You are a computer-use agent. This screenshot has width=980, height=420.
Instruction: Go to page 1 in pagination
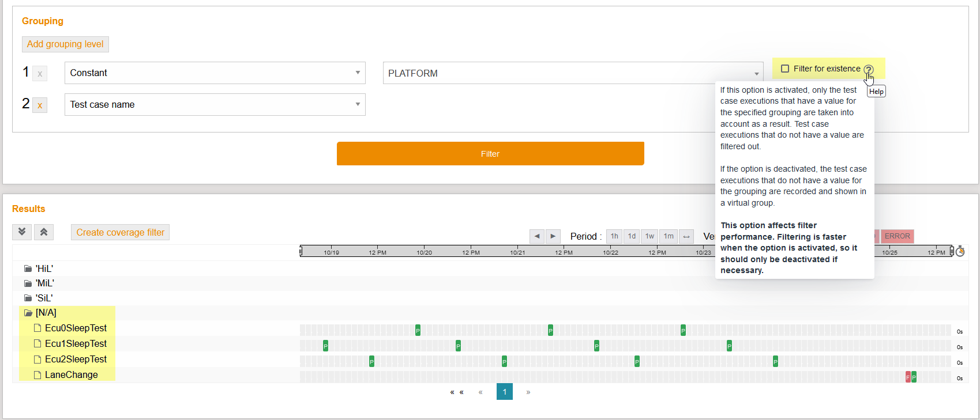504,392
